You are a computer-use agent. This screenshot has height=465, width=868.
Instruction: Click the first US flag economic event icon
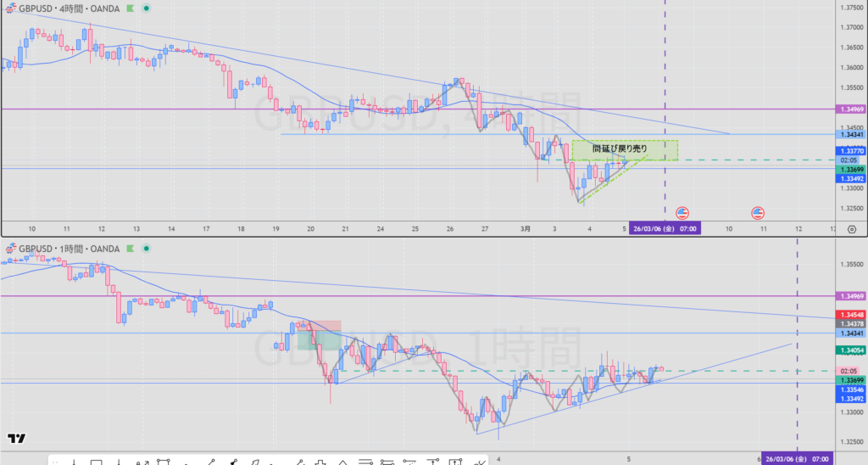[x=682, y=213]
